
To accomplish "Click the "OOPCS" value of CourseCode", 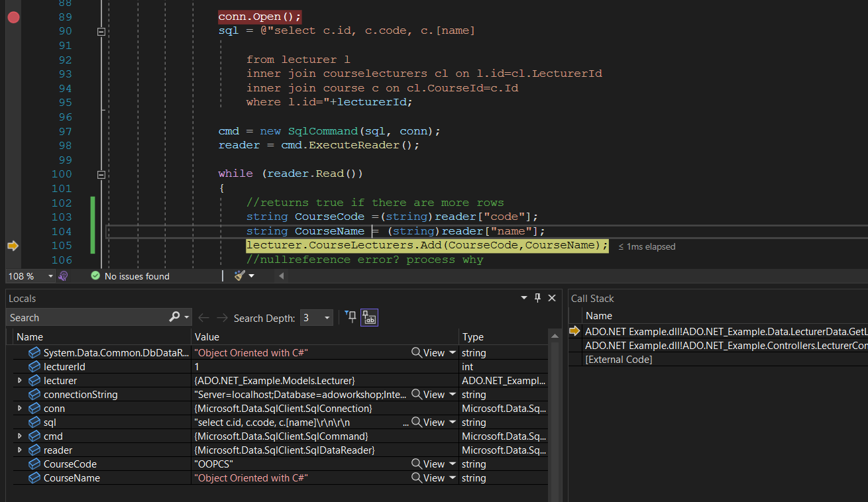I will click(x=213, y=464).
